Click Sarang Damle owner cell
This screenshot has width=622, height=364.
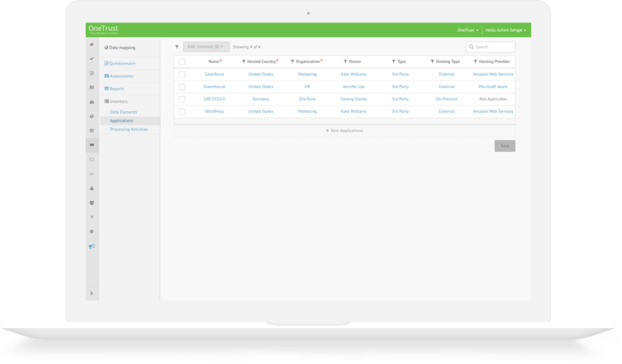coord(353,99)
